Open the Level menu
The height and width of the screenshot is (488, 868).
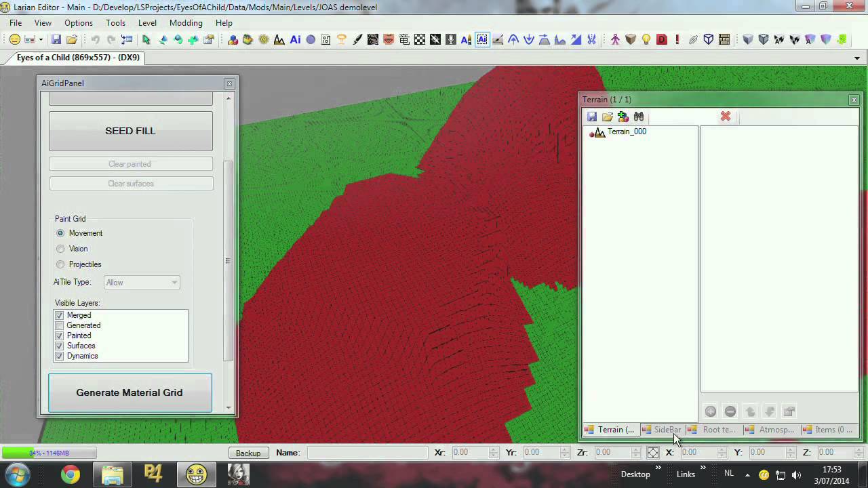[x=147, y=22]
